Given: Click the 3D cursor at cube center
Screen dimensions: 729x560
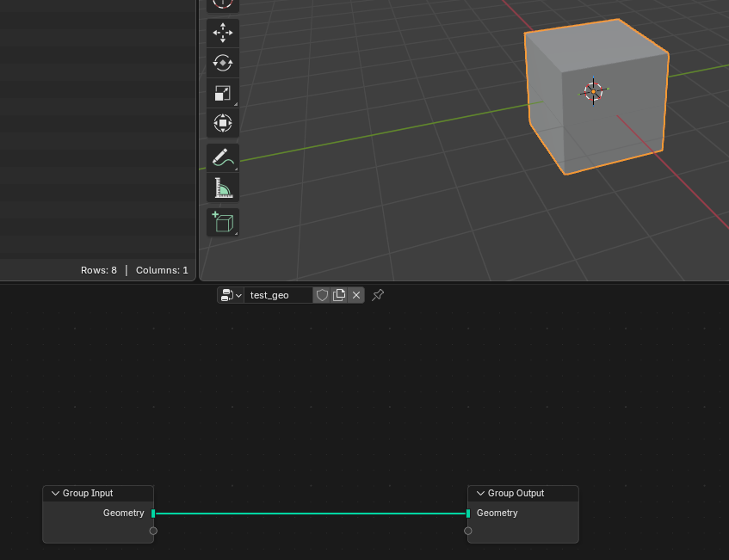Looking at the screenshot, I should point(593,91).
